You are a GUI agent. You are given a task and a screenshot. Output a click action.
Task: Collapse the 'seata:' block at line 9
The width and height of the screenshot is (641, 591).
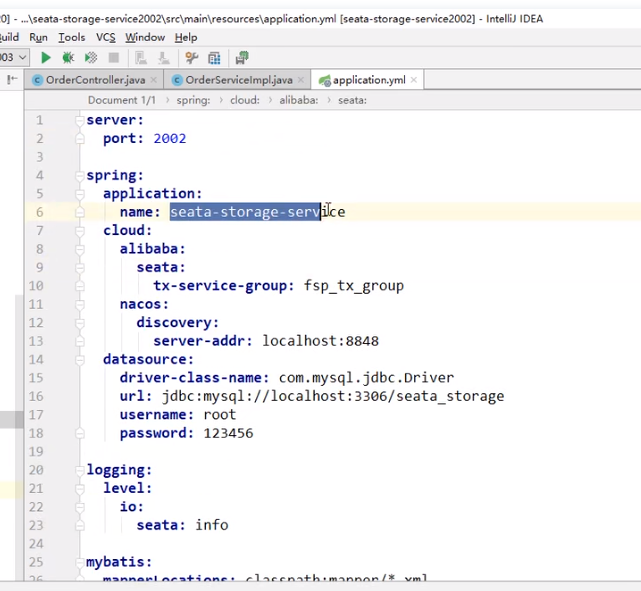[x=80, y=268]
